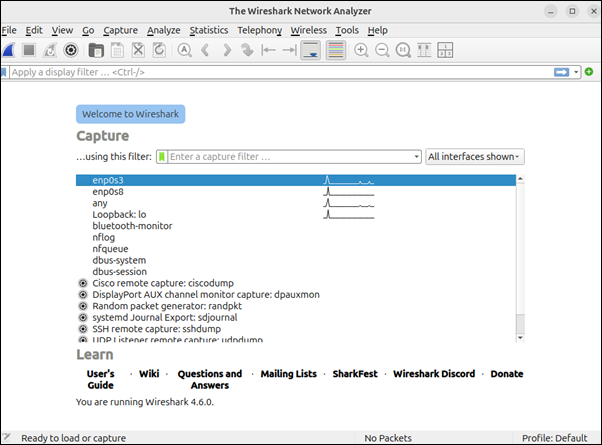Screen dimensions: 602x445
Task: Open display filter history dropdown arrow
Action: point(576,72)
